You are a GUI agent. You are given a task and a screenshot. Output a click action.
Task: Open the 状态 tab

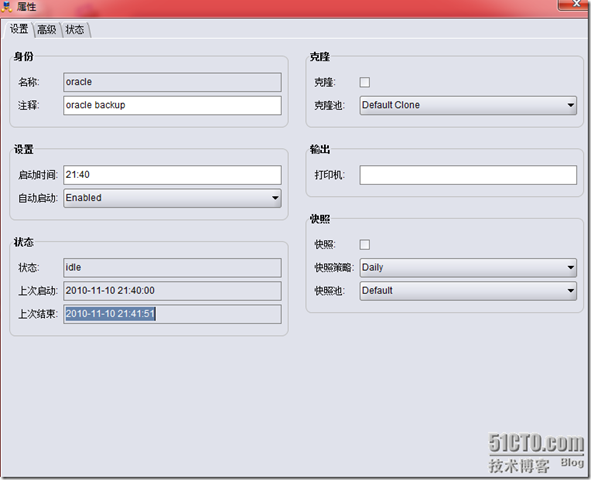click(x=75, y=30)
